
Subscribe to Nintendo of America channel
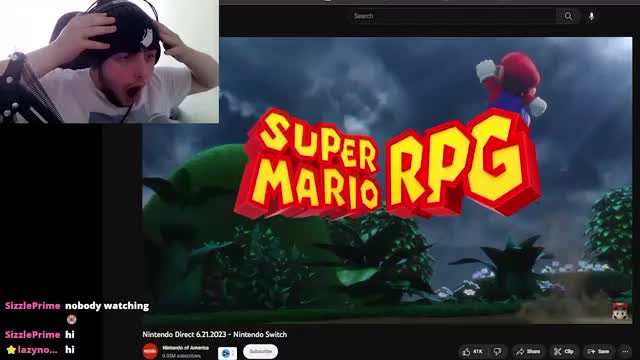click(260, 351)
